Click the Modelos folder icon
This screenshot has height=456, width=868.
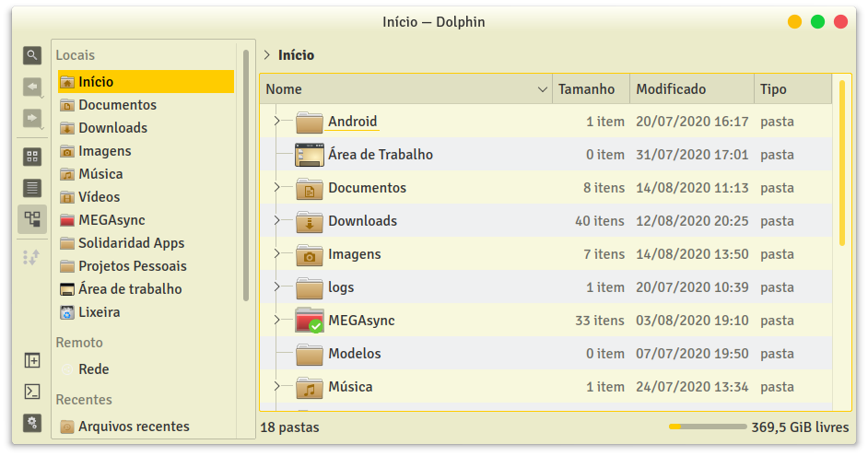point(310,354)
